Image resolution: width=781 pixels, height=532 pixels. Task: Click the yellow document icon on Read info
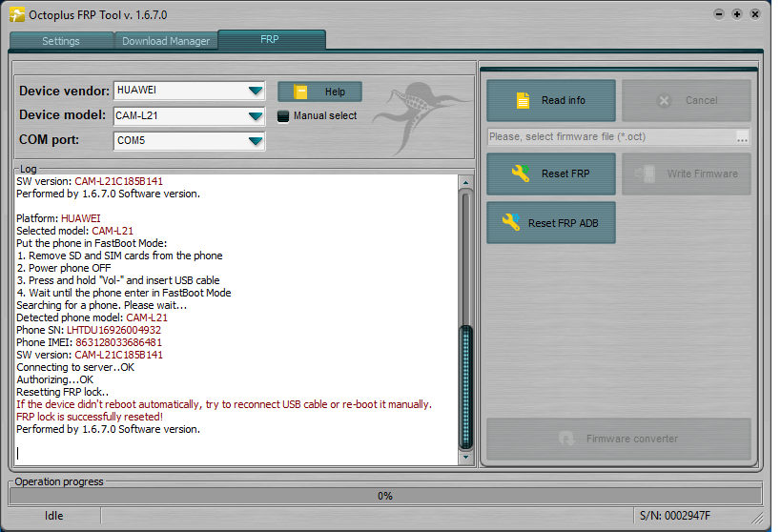523,100
